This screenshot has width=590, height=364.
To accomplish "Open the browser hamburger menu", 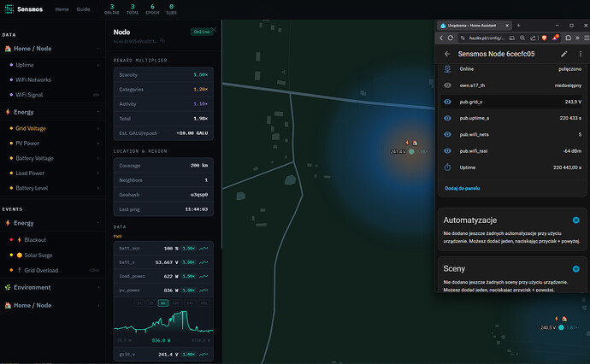I will tap(587, 38).
